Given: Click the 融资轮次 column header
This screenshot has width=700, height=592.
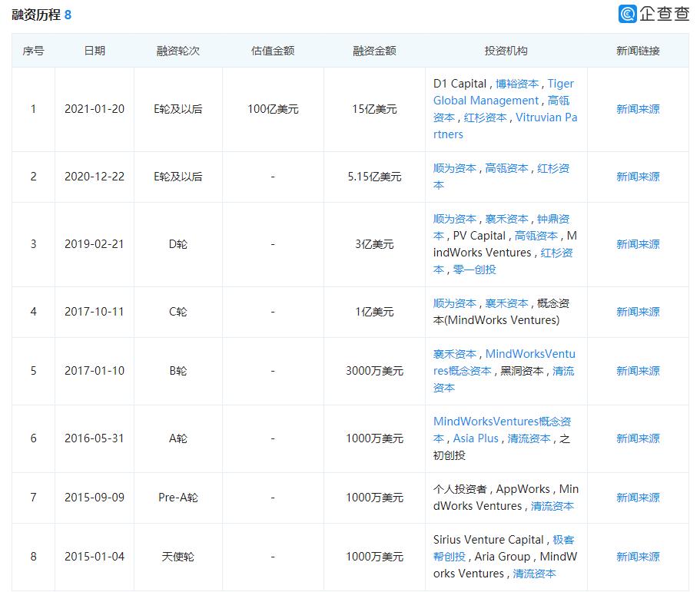Looking at the screenshot, I should click(178, 51).
